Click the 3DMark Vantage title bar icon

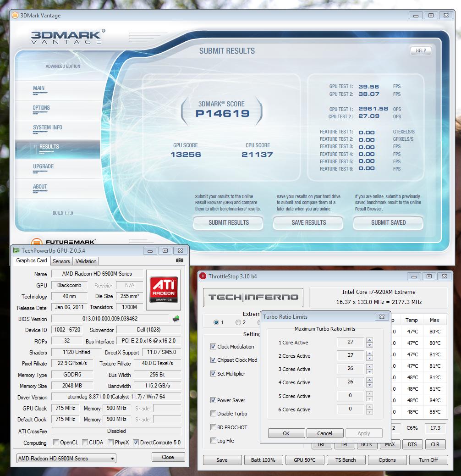click(15, 15)
